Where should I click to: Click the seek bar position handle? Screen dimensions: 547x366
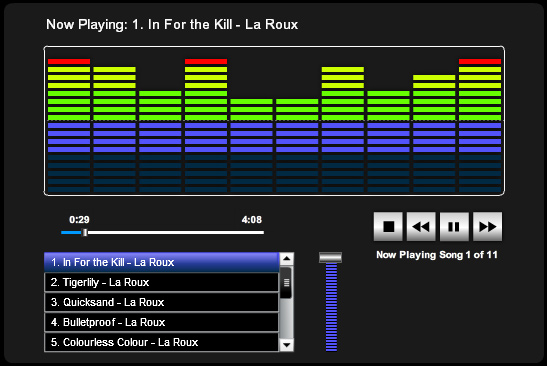point(85,232)
